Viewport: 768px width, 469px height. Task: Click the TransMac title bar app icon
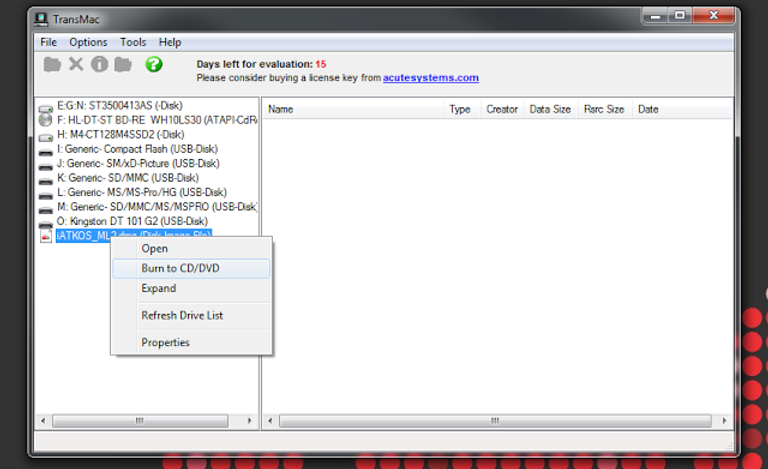point(42,19)
